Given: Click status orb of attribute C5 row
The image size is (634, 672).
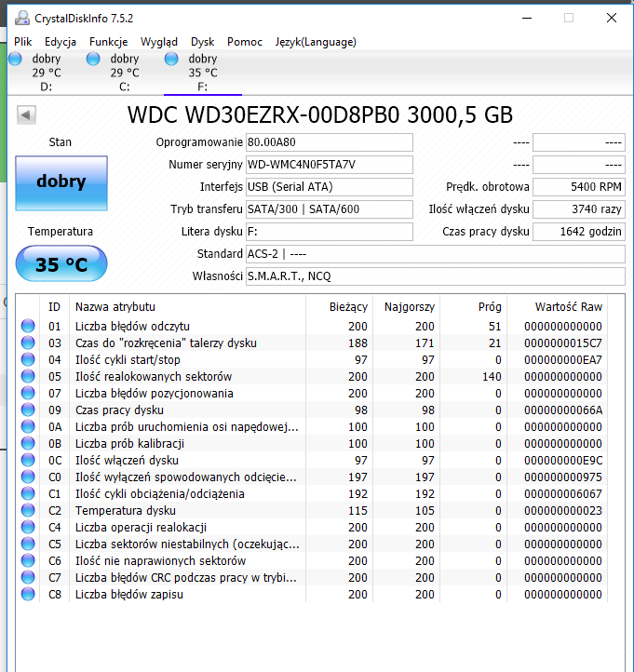Looking at the screenshot, I should coord(28,544).
